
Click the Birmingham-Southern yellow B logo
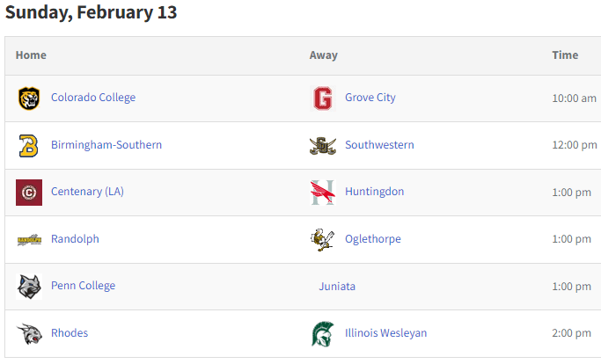pyautogui.click(x=29, y=146)
